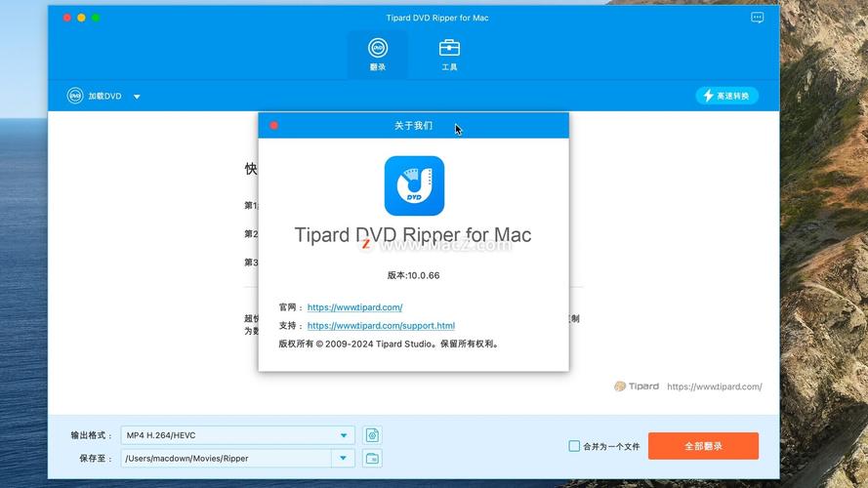
Task: Click the 工具 toolbox briefcase icon
Action: coord(449,48)
